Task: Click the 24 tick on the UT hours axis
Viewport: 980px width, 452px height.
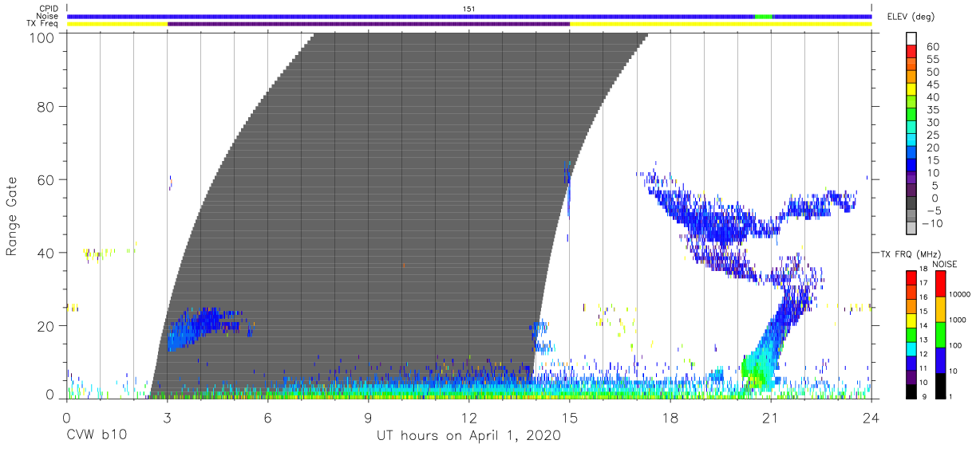Action: [871, 418]
